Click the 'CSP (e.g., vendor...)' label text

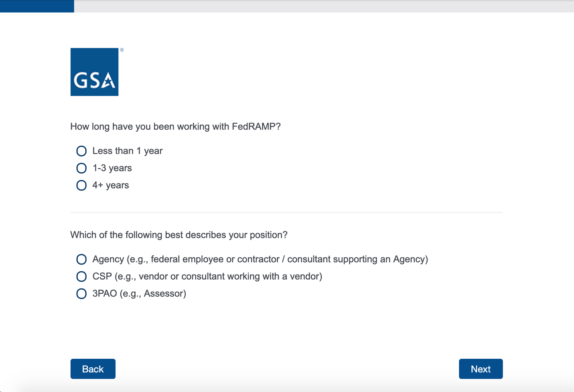click(x=207, y=276)
